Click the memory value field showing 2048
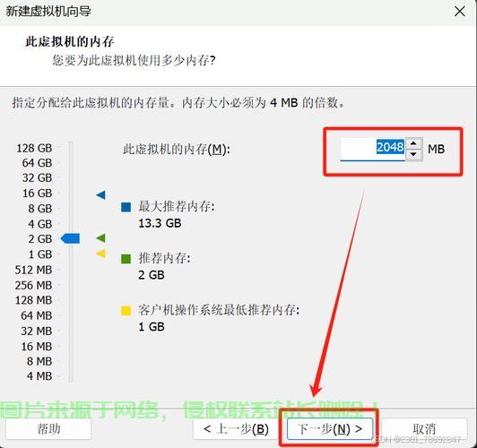Image resolution: width=477 pixels, height=448 pixels. click(373, 149)
